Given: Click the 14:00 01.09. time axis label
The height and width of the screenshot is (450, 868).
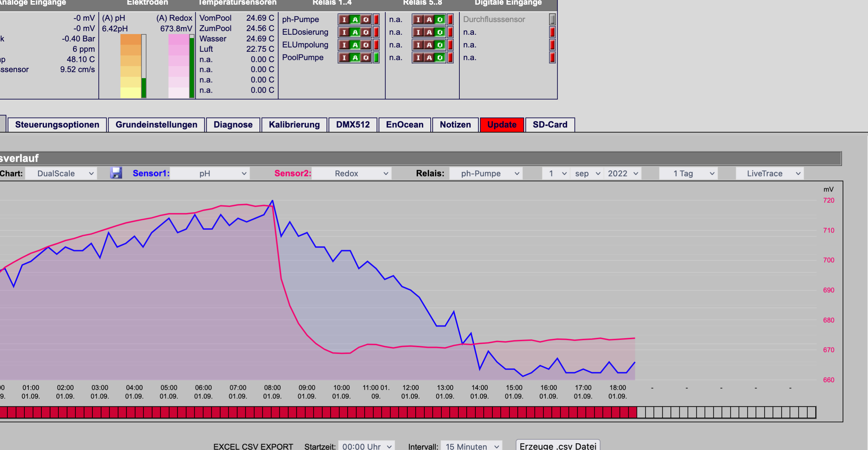Looking at the screenshot, I should coord(479,392).
